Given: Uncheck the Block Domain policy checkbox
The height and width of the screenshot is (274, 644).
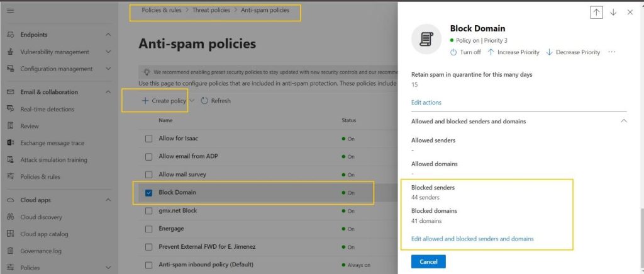Looking at the screenshot, I should tap(149, 192).
